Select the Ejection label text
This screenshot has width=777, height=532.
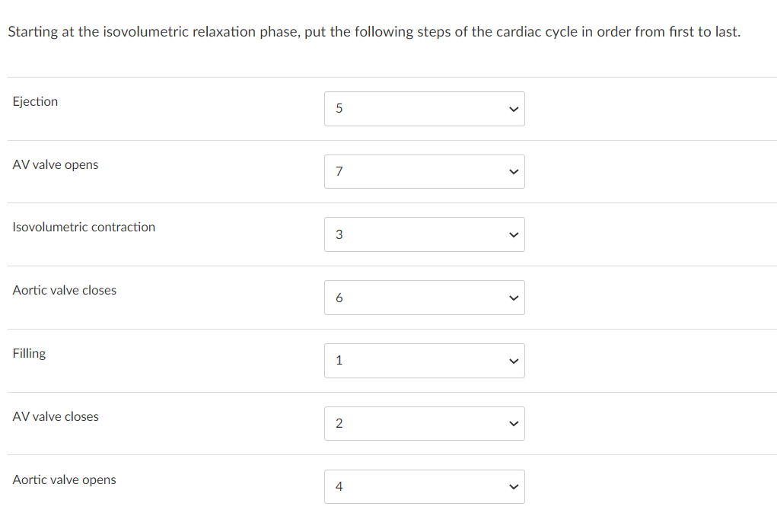(35, 101)
